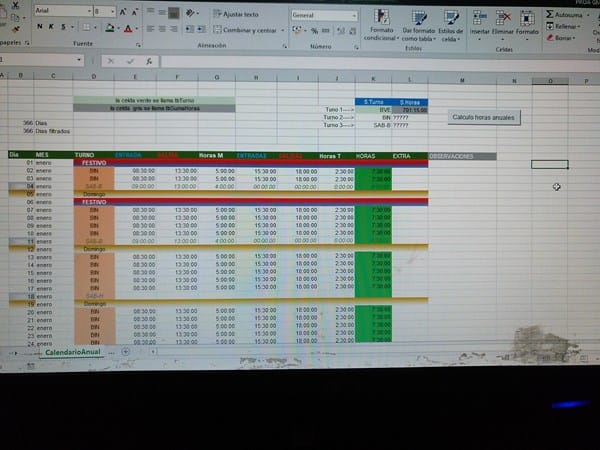Open font color dropdown arrow
Screen dimensions: 600x450
coord(137,29)
